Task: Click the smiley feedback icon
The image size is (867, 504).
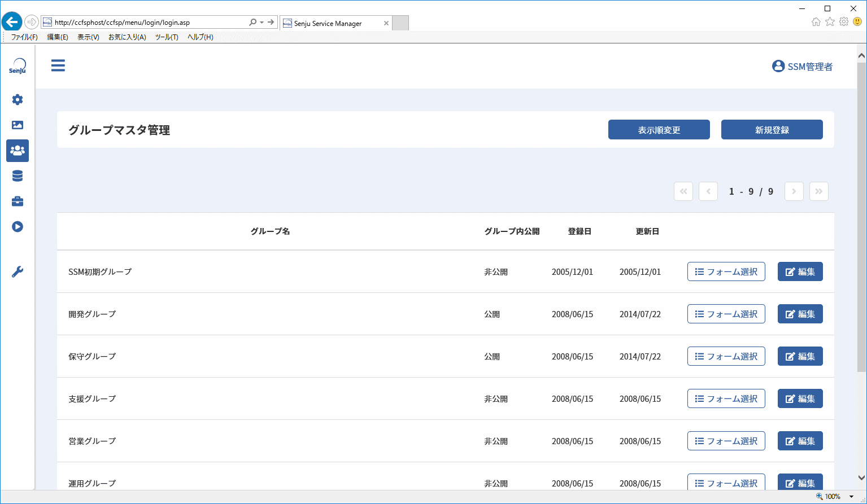Action: pos(857,22)
